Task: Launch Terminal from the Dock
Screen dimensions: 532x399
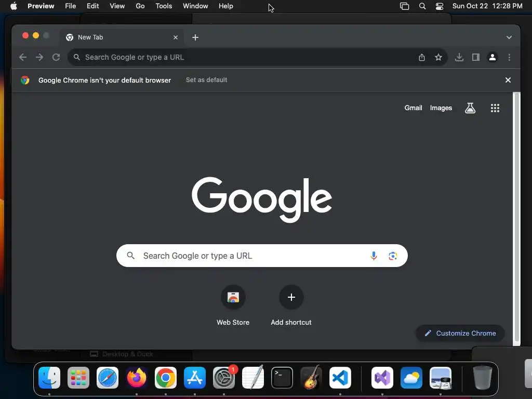Action: pos(282,378)
